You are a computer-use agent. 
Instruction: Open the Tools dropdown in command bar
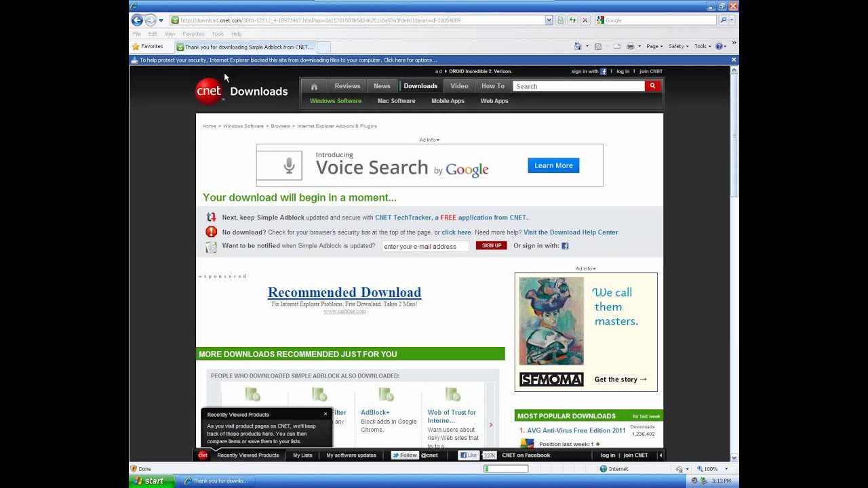tap(703, 46)
